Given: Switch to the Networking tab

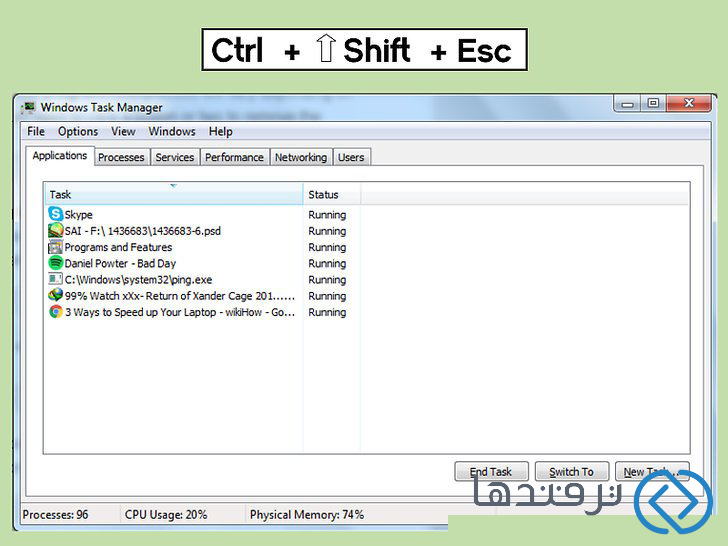Looking at the screenshot, I should 301,157.
